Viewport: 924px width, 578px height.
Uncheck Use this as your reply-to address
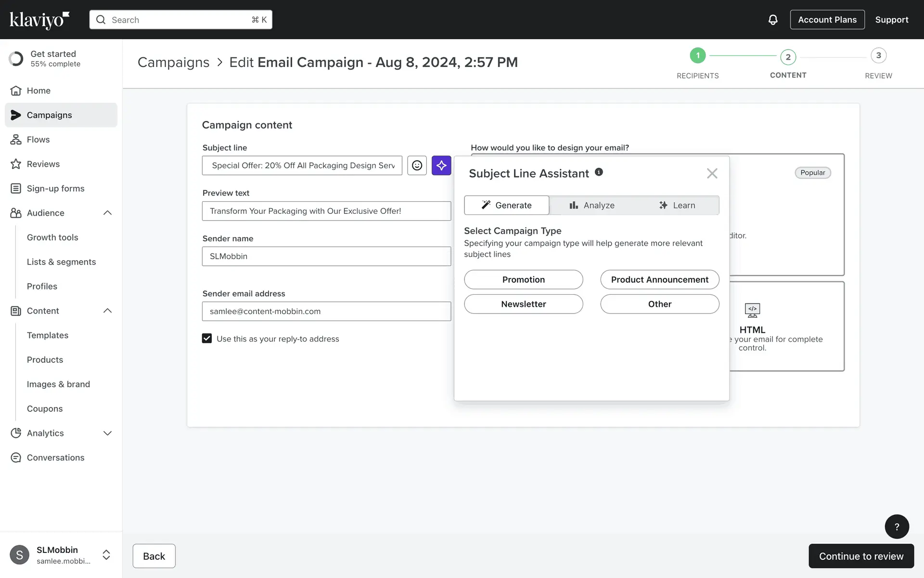pyautogui.click(x=207, y=339)
